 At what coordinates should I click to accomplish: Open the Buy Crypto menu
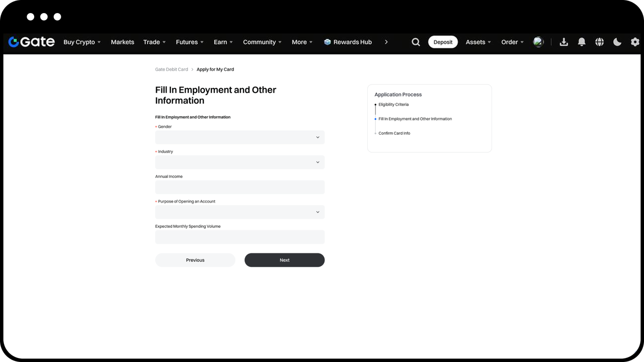82,42
